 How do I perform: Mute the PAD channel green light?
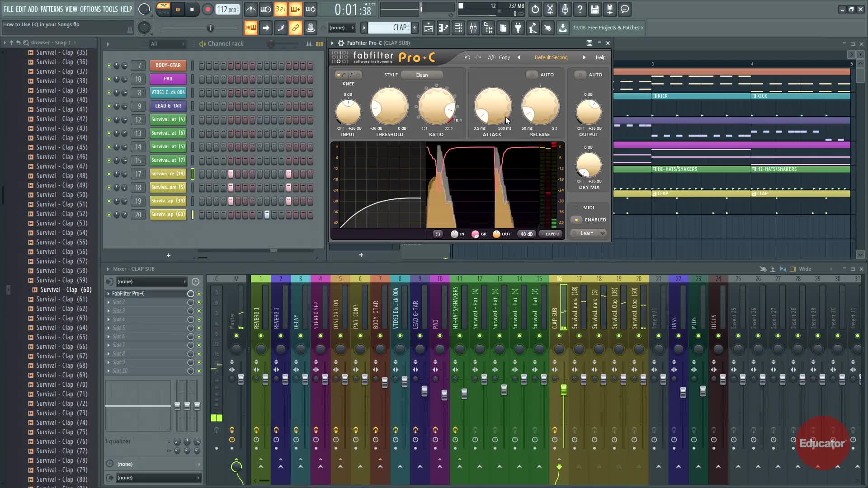[x=108, y=79]
